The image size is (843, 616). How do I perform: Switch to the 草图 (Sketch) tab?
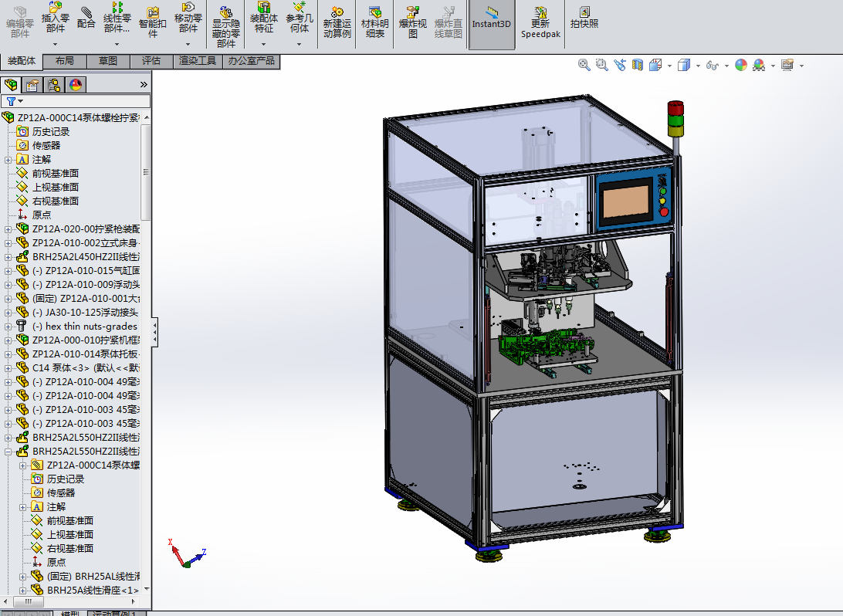(x=108, y=61)
